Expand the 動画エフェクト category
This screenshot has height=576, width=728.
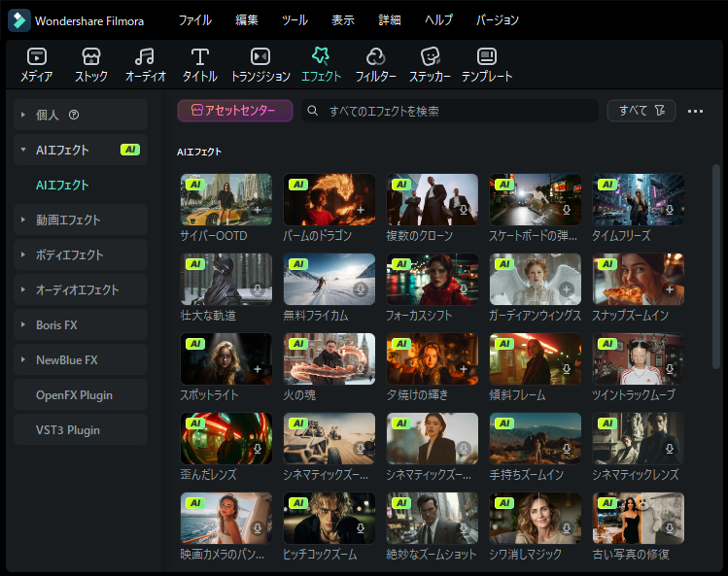click(23, 220)
